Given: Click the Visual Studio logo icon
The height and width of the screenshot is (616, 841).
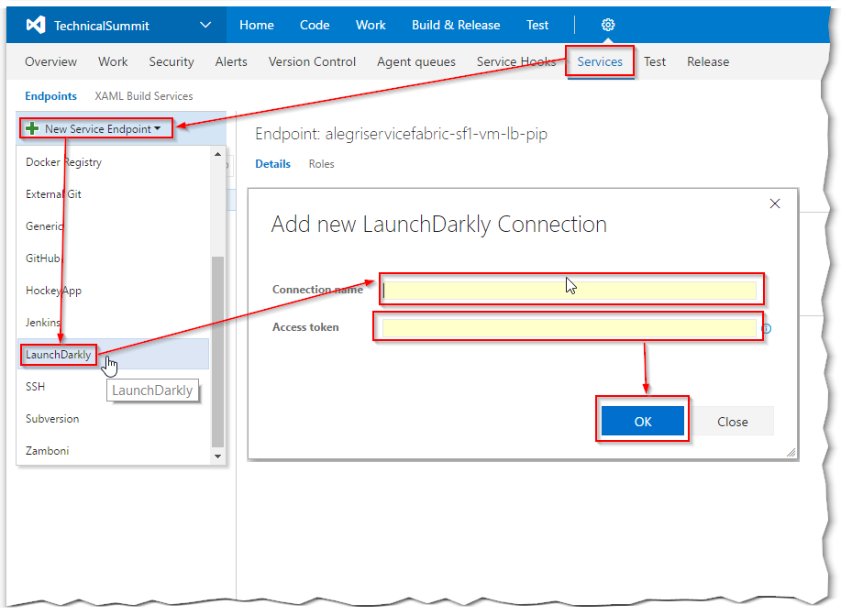Looking at the screenshot, I should point(35,25).
